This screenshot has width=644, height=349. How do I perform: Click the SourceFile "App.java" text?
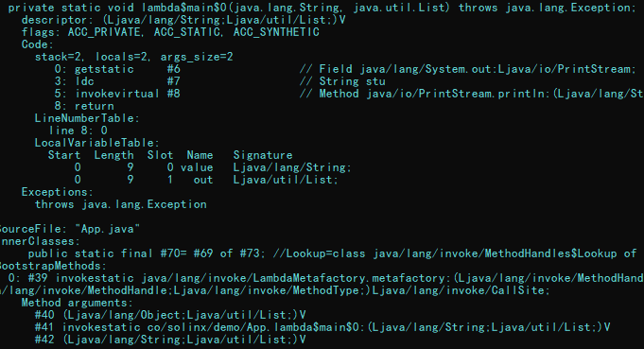click(x=69, y=229)
